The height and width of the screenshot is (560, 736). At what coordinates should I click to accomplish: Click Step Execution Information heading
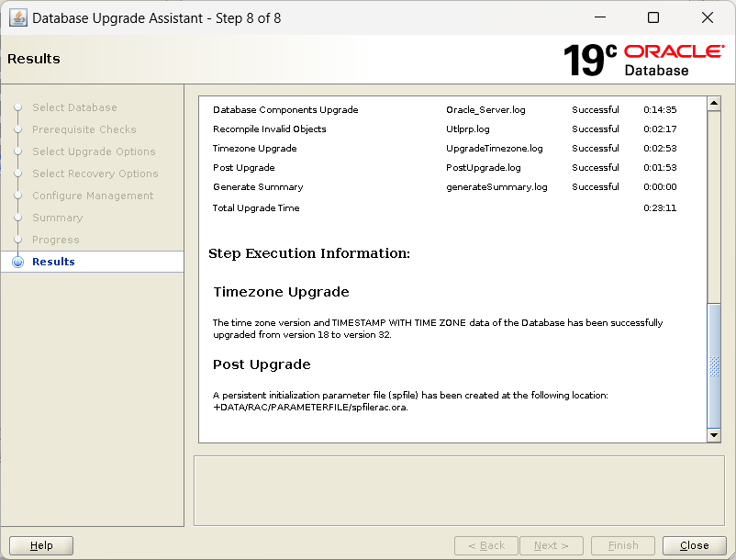tap(309, 253)
